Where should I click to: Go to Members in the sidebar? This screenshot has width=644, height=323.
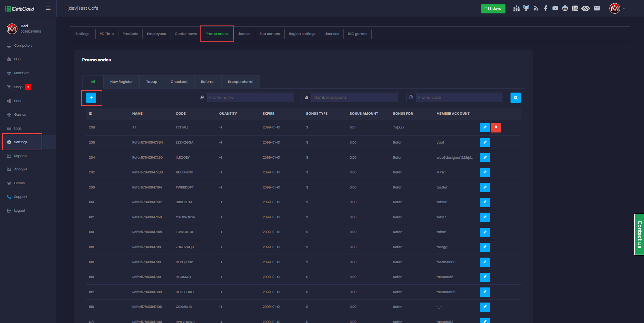[22, 73]
